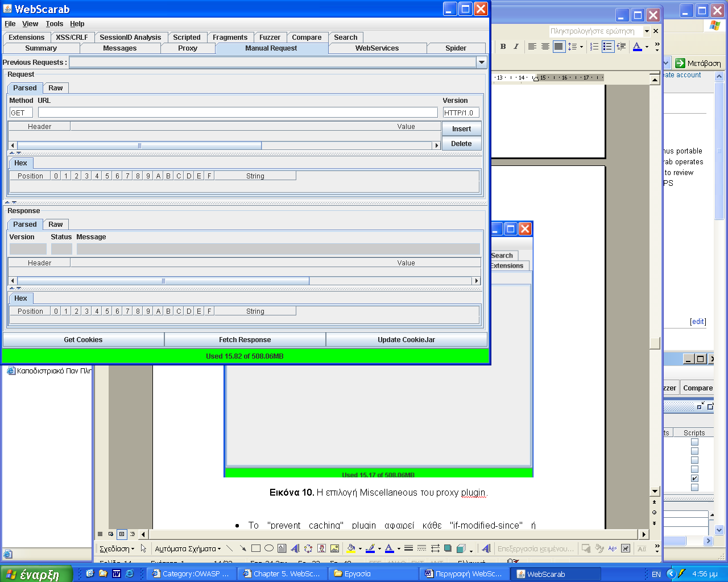Switch to the Proxy tab
The width and height of the screenshot is (728, 582).
[188, 48]
